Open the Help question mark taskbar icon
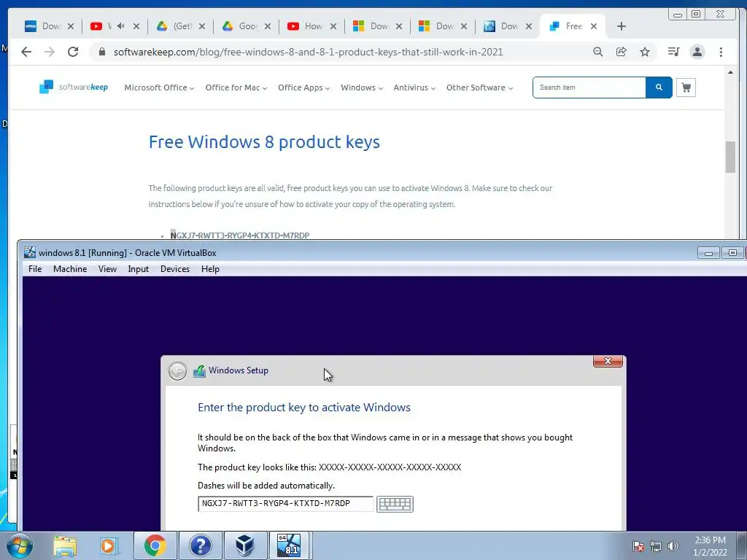Viewport: 747px width, 560px height. [200, 545]
